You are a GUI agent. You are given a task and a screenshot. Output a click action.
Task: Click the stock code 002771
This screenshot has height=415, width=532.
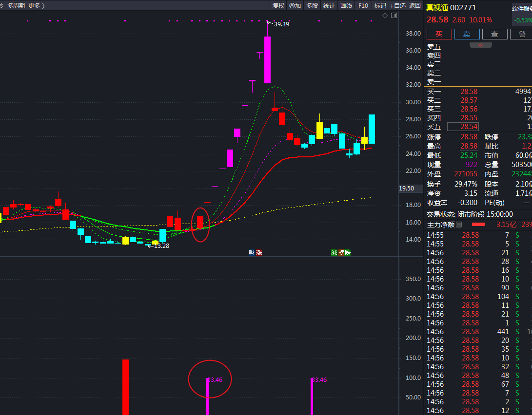[463, 7]
